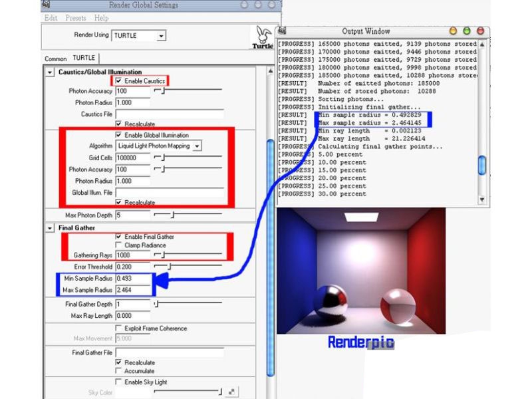Click the settings panel vertical scrollbar thumb
This screenshot has height=399, width=532.
tap(271, 258)
